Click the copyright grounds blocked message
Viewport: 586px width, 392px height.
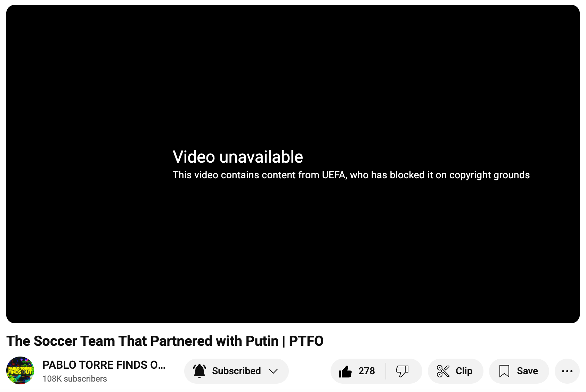(351, 175)
